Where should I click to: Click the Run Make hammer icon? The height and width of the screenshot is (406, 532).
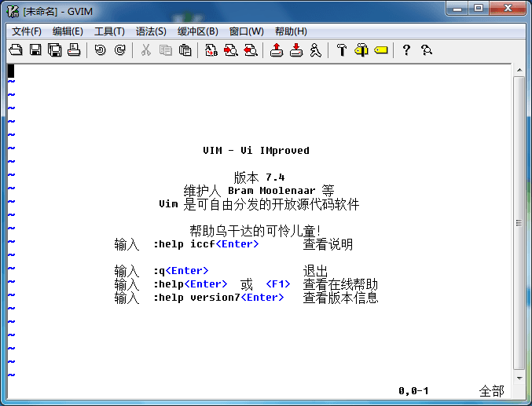pyautogui.click(x=341, y=50)
